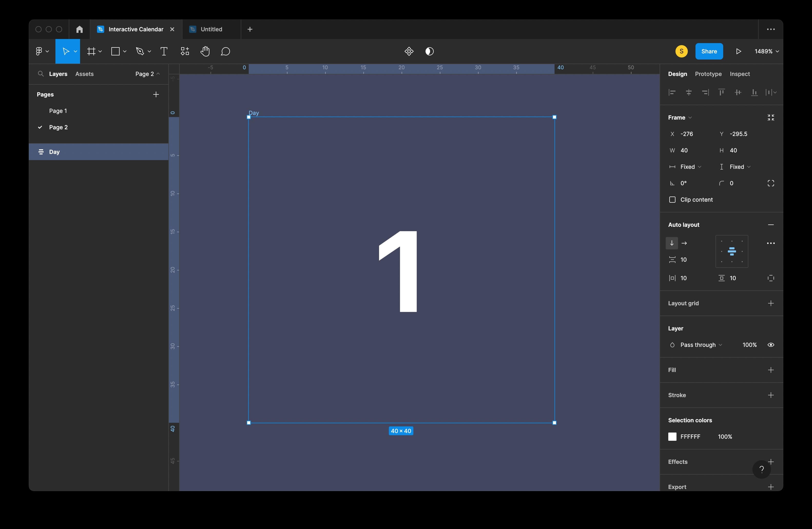This screenshot has width=812, height=529.
Task: Click the independent corners icon
Action: tap(771, 183)
